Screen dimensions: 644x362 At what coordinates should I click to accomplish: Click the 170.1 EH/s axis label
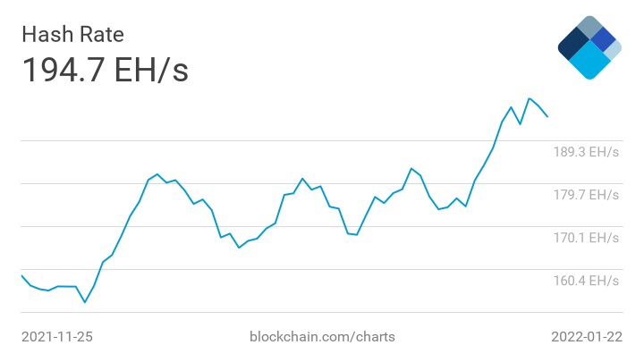tap(586, 238)
